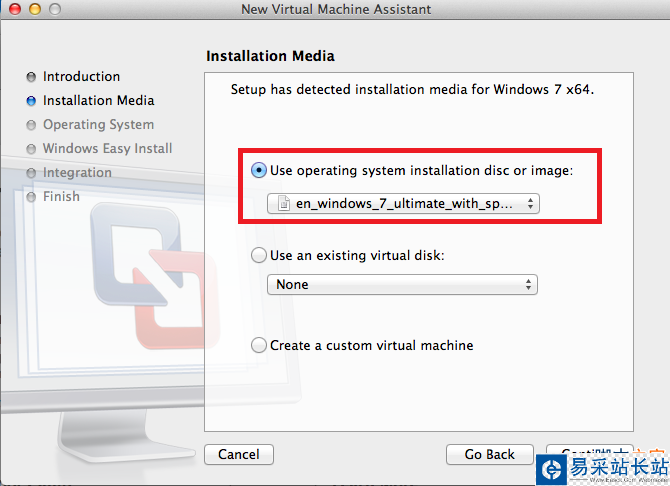
Task: Click the Cancel button
Action: 238,454
